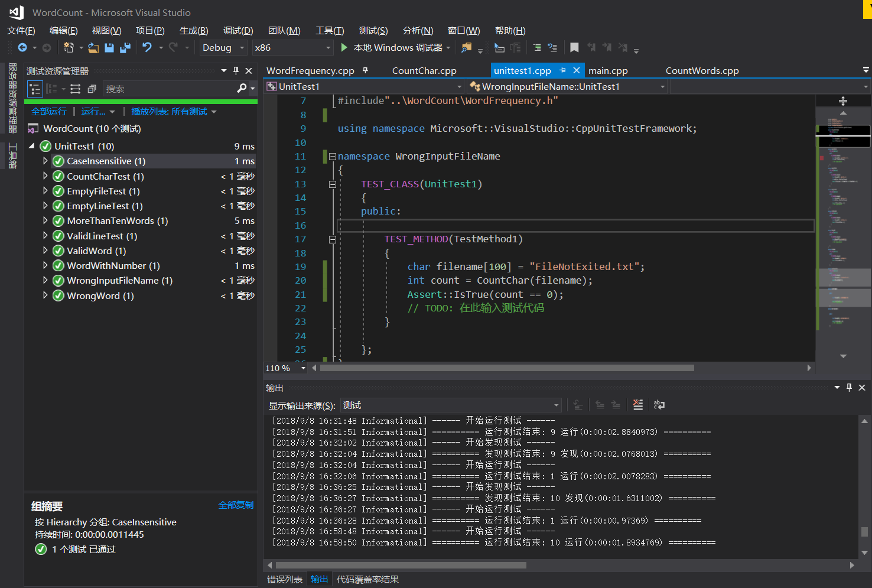
Task: Toggle word wrap in the output window
Action: [x=659, y=405]
